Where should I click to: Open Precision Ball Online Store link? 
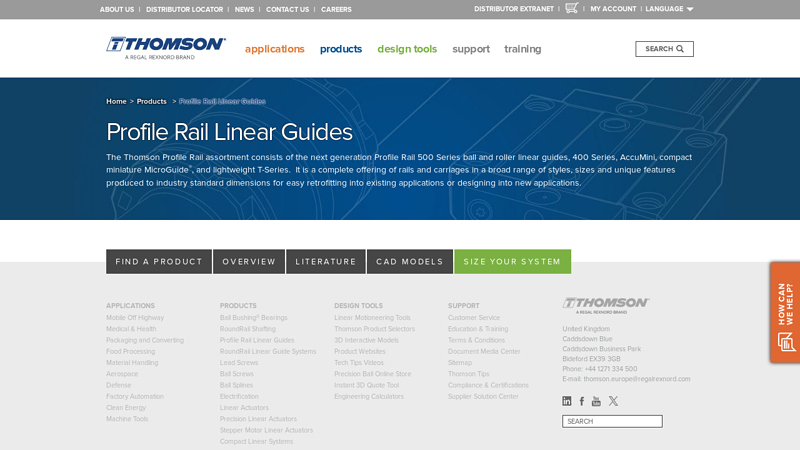[372, 374]
